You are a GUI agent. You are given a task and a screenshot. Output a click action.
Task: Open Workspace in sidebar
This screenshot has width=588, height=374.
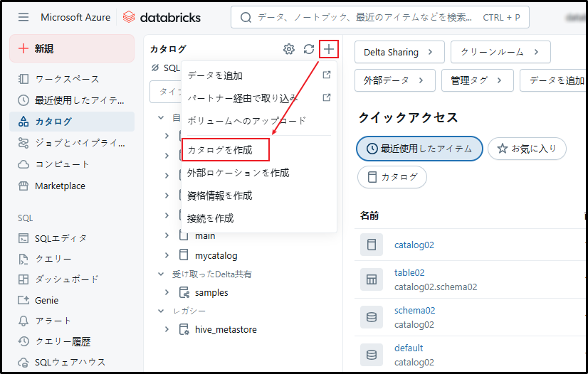point(72,79)
